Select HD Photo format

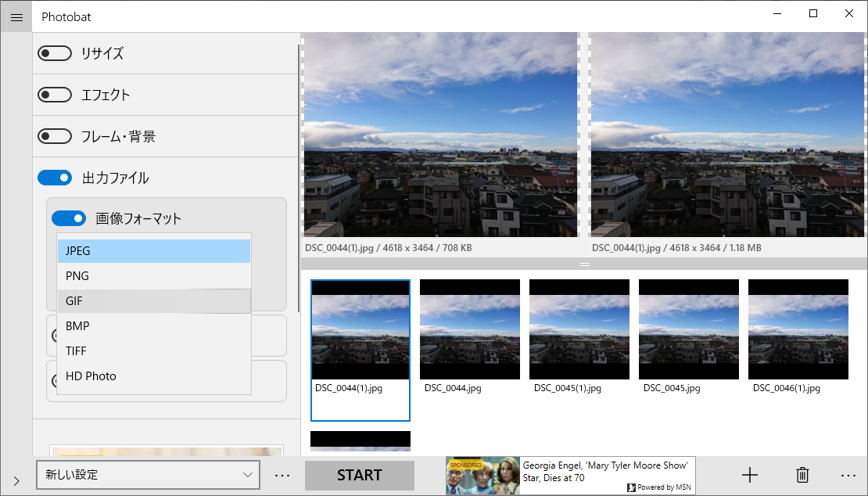click(154, 376)
